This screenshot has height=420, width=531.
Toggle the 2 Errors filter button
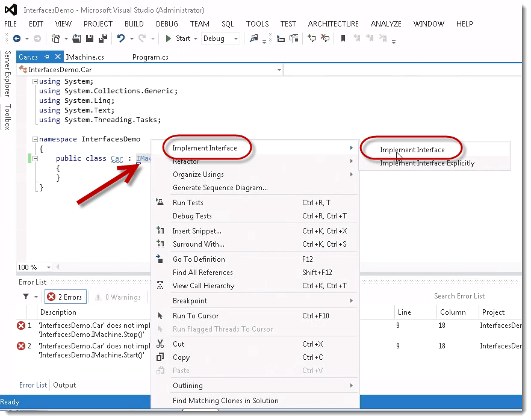(66, 297)
